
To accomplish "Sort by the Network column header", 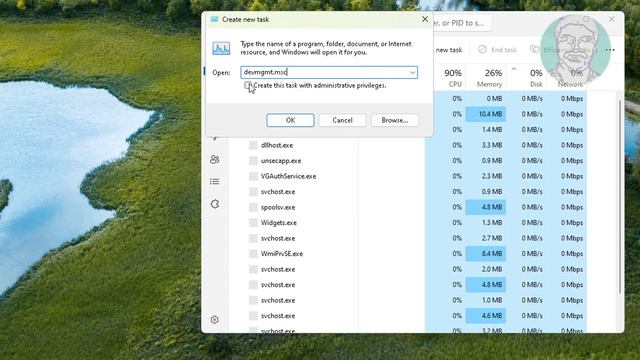I will coord(570,78).
